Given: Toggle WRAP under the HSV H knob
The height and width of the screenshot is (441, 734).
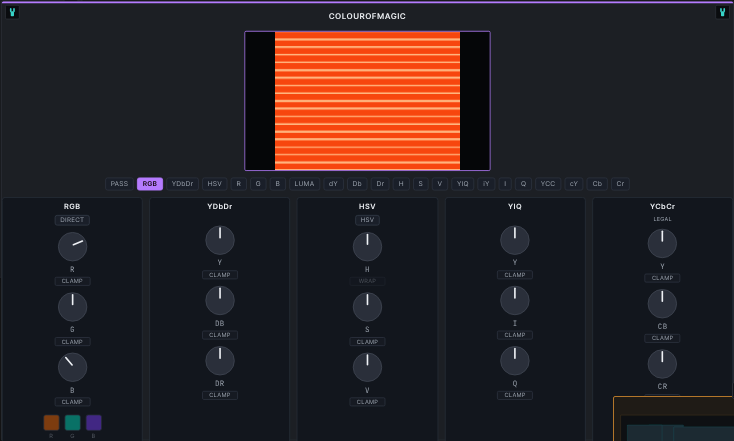Looking at the screenshot, I should [x=367, y=281].
